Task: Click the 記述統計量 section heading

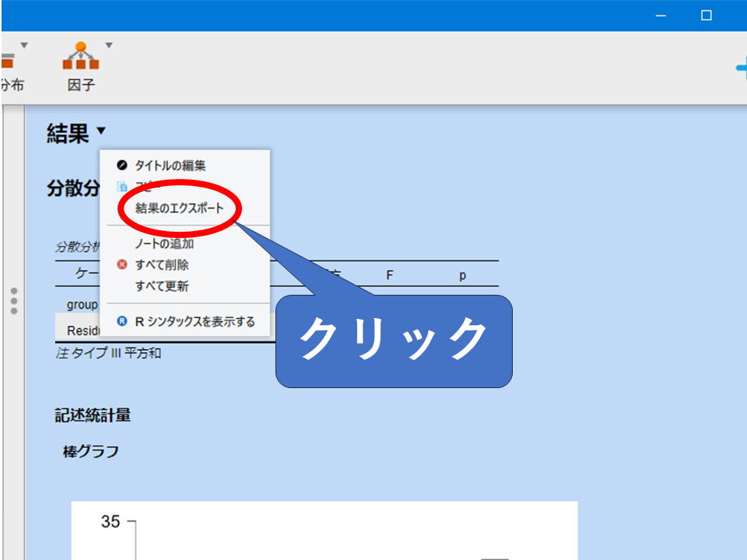Action: [x=93, y=415]
